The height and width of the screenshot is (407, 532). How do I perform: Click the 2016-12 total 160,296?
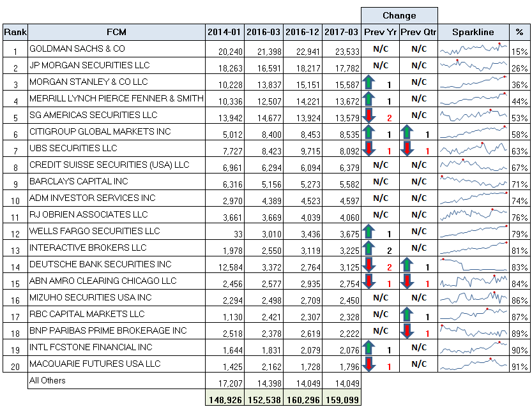click(x=303, y=398)
